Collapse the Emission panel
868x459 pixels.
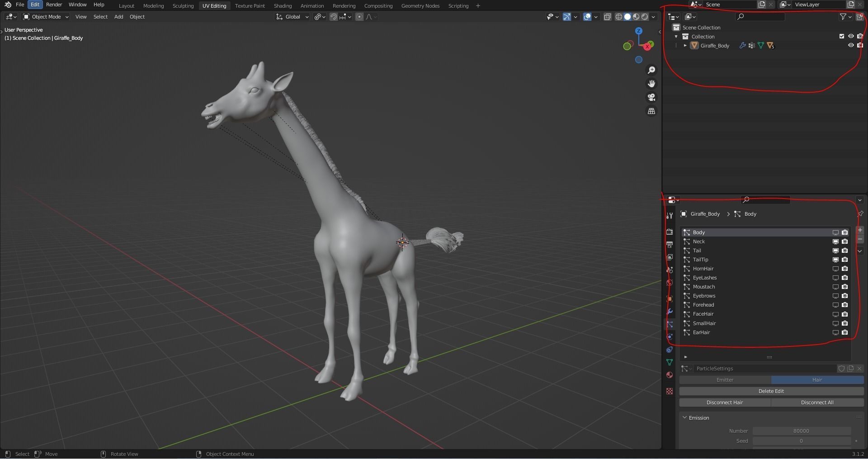(684, 418)
